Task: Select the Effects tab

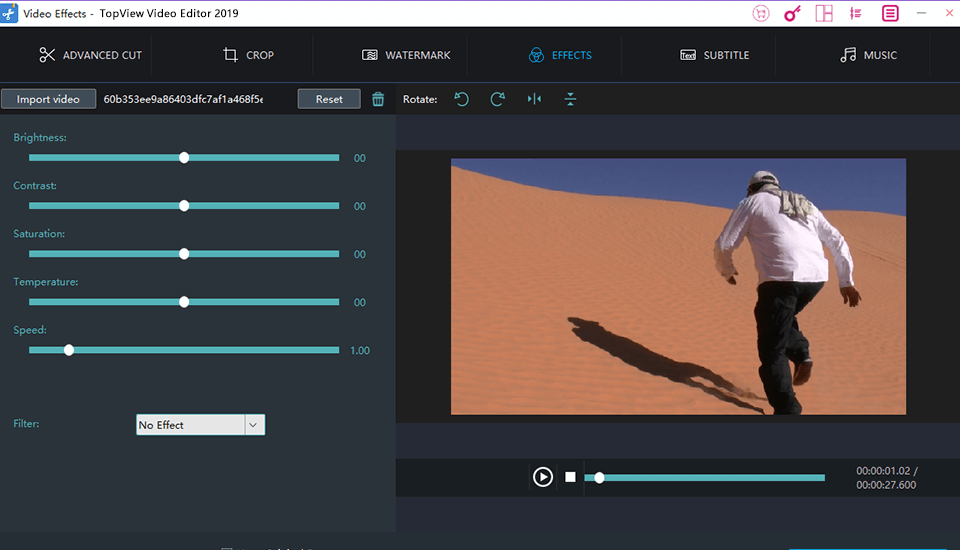Action: pos(560,55)
